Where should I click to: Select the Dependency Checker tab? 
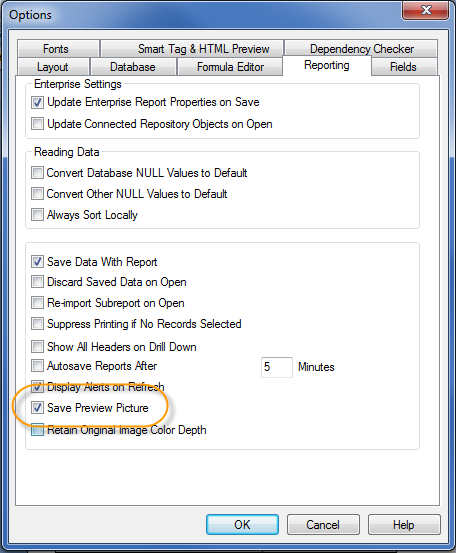pos(361,49)
